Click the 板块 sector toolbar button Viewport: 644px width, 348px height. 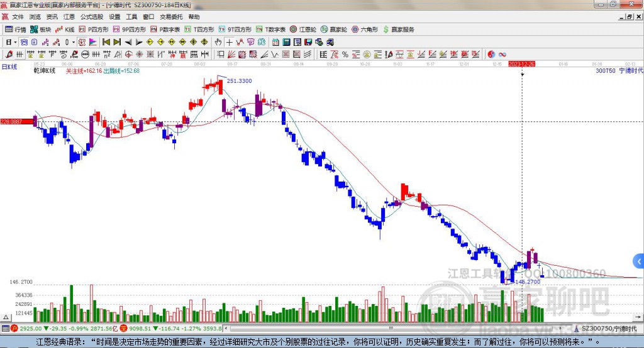41,30
